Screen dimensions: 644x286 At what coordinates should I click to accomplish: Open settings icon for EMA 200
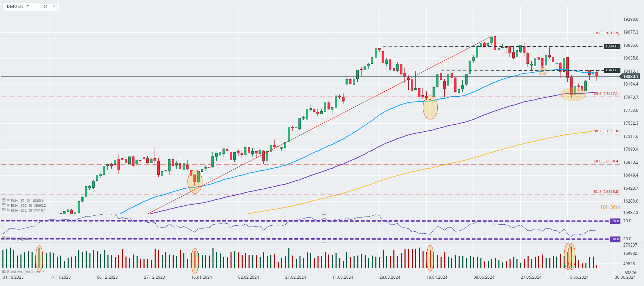point(4,210)
